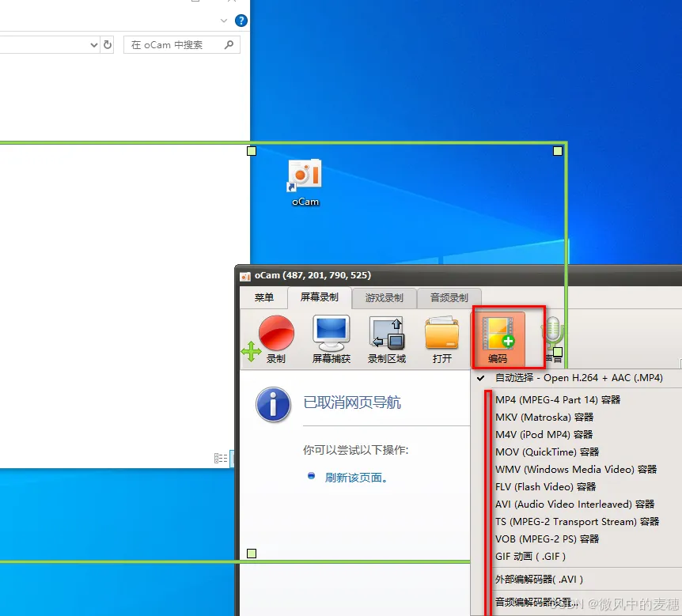Expand the Explorer ribbon chevron
The width and height of the screenshot is (682, 616).
[224, 21]
